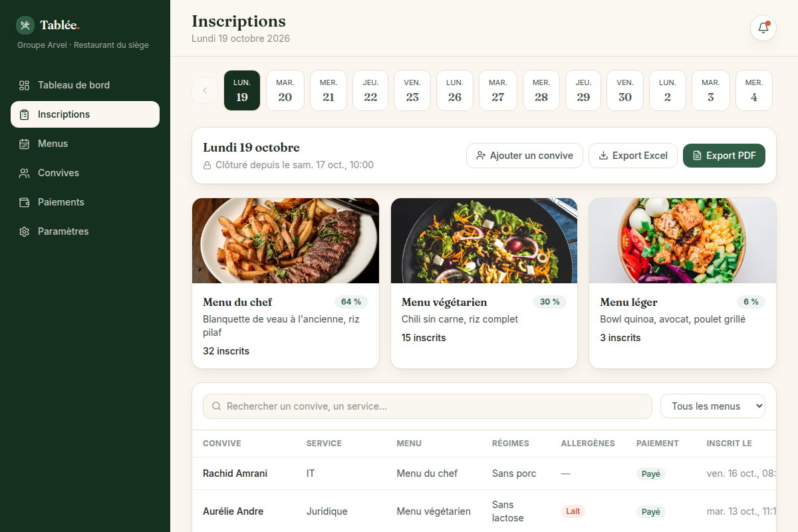Click the Menu végétarien card title
The height and width of the screenshot is (532, 798).
pos(444,302)
